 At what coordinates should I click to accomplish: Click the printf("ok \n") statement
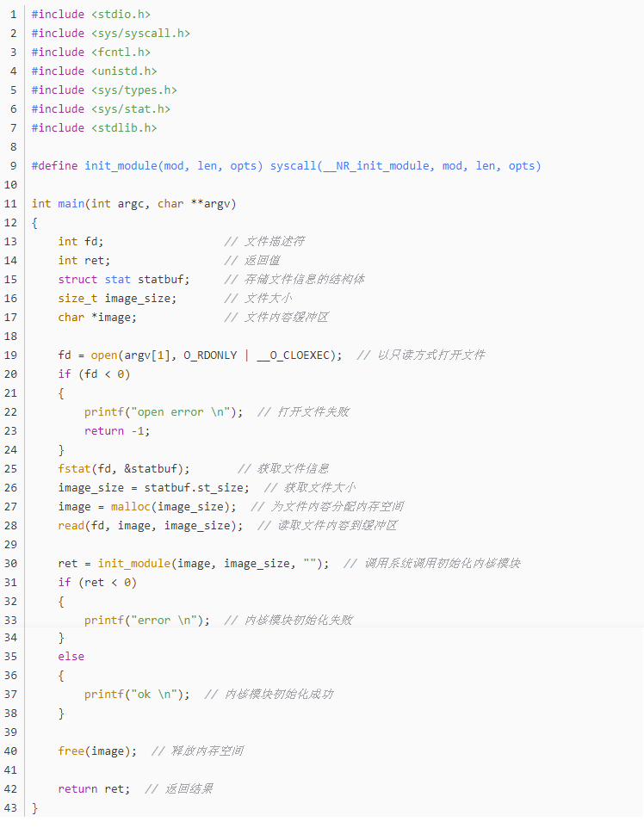(x=138, y=695)
